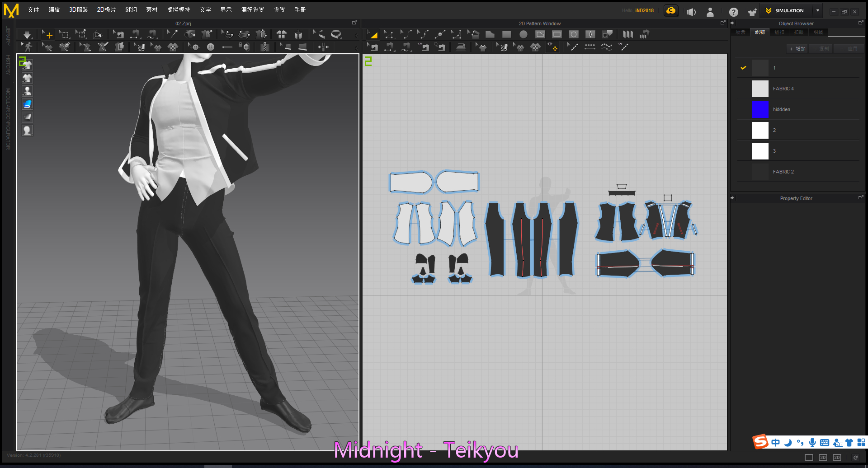Select the Ellipse pattern creation tool

tap(523, 34)
